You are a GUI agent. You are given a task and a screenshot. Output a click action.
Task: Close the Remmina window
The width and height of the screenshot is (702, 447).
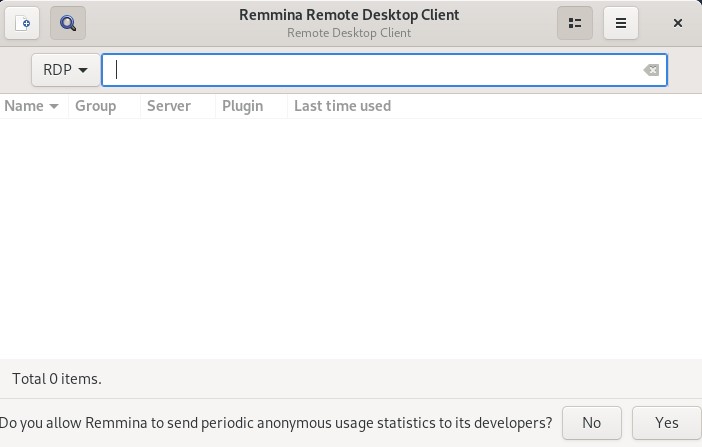(x=678, y=23)
